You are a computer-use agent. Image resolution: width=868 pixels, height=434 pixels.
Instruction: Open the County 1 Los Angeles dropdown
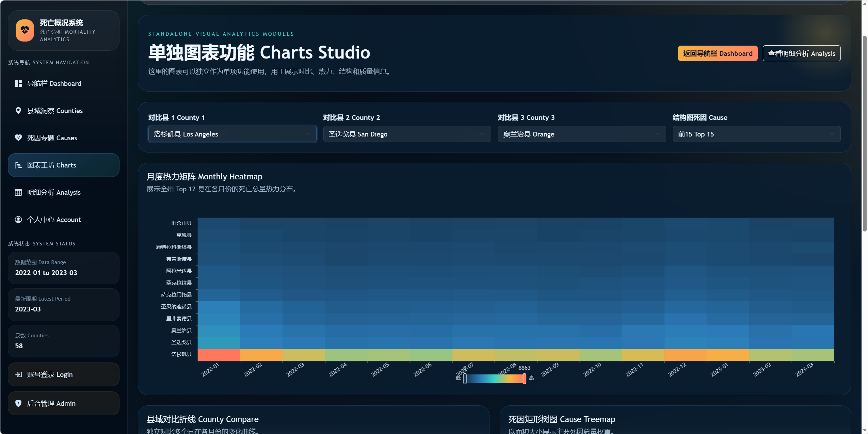tap(232, 134)
